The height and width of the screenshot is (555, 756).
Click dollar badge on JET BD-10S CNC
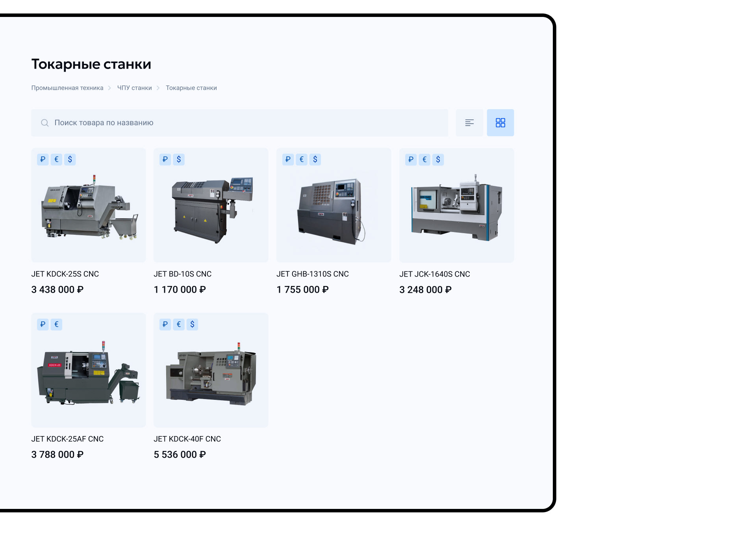(179, 160)
